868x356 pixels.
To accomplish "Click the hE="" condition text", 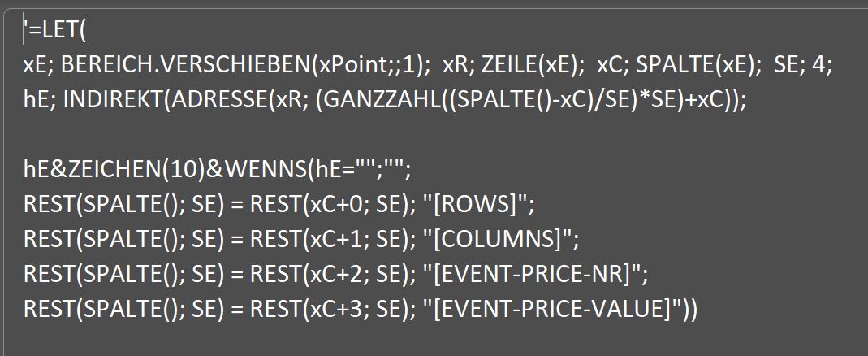I will click(x=343, y=170).
